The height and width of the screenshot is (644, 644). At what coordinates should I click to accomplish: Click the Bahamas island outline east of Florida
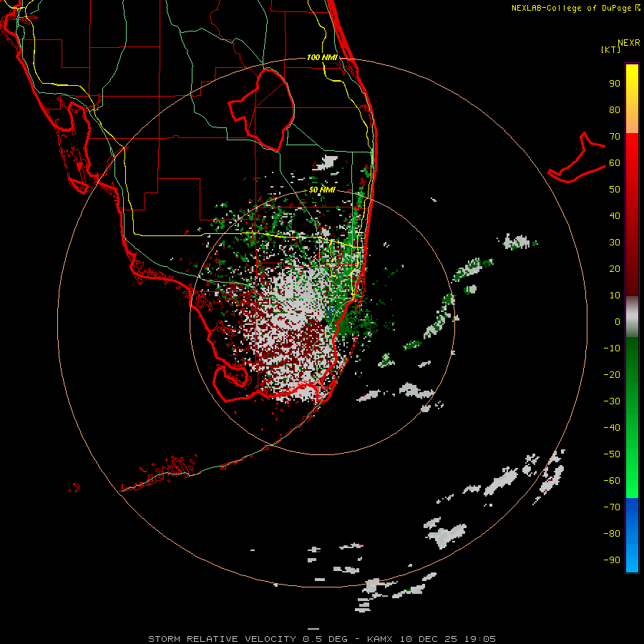577,157
